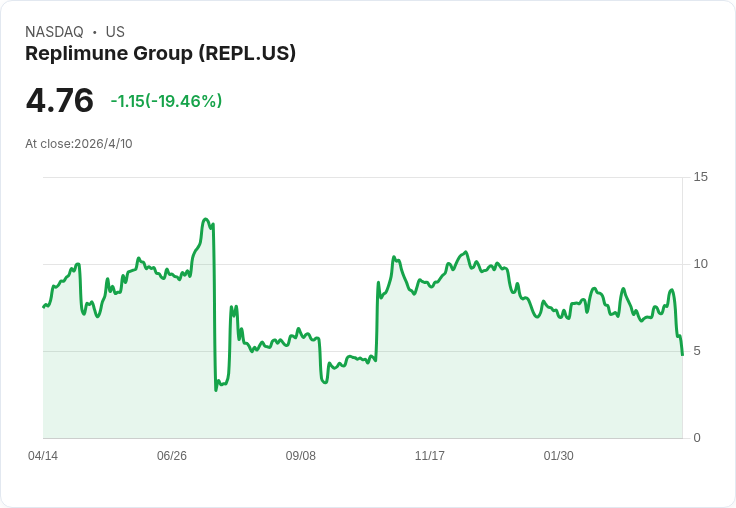Click the 0 value on y-axis
Viewport: 736px width, 508px height.
point(697,438)
